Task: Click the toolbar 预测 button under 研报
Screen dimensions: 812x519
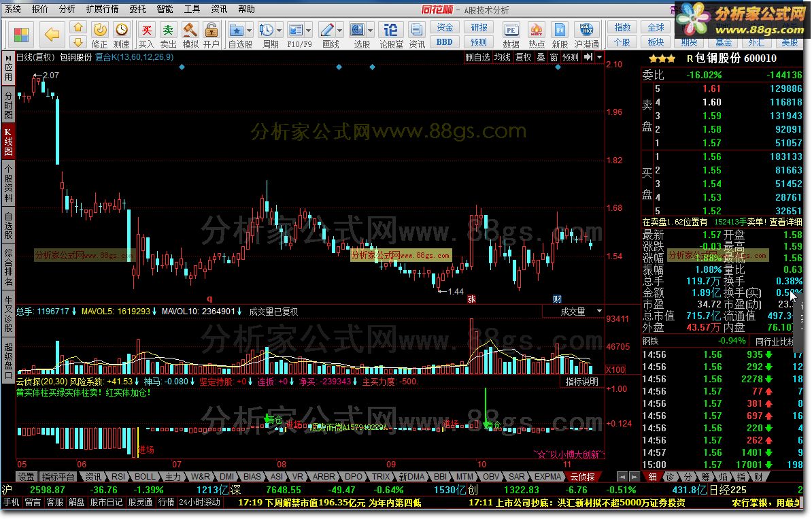Action: (479, 42)
